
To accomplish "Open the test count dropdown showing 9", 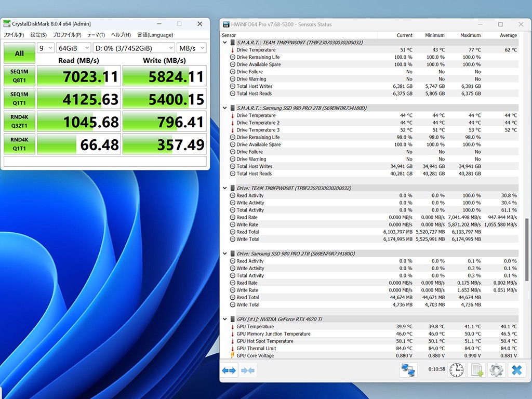I will tap(46, 48).
